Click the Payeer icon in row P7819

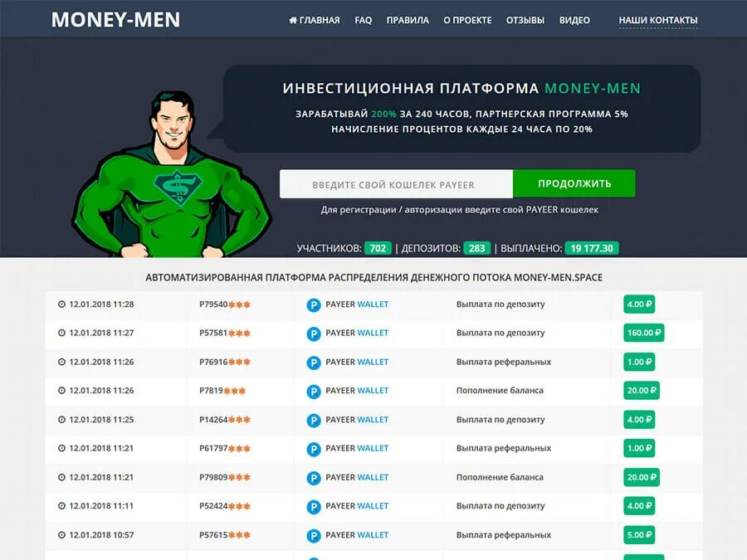tap(314, 392)
